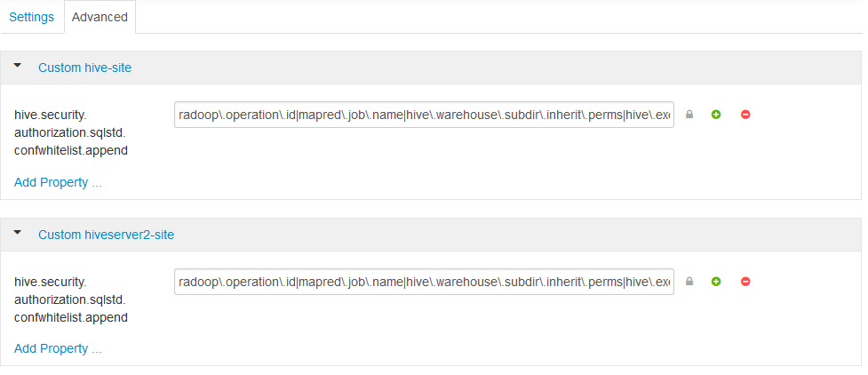Click the lock icon in Custom hive-site
Screen dimensions: 868x375
(689, 115)
